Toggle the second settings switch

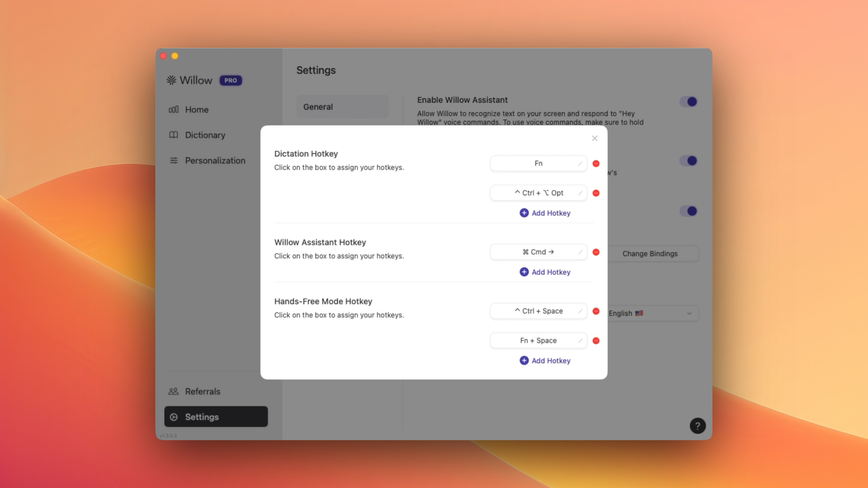688,161
